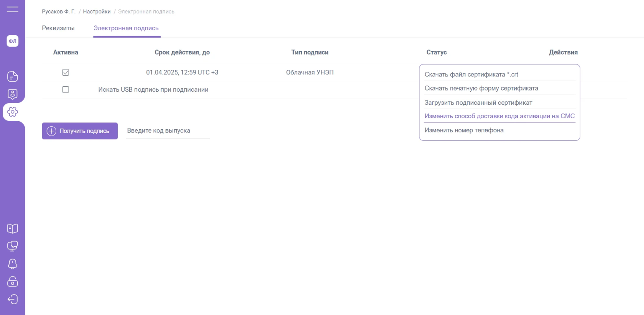Choose 'Скачать печатную форму сертификата'
Image resolution: width=644 pixels, height=315 pixels.
click(x=481, y=88)
